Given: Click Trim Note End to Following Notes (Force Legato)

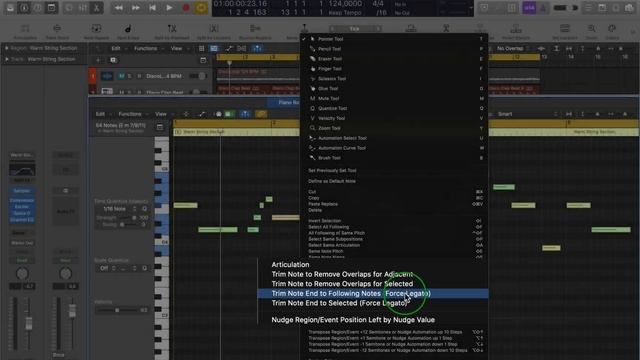Looking at the screenshot, I should pyautogui.click(x=373, y=293).
